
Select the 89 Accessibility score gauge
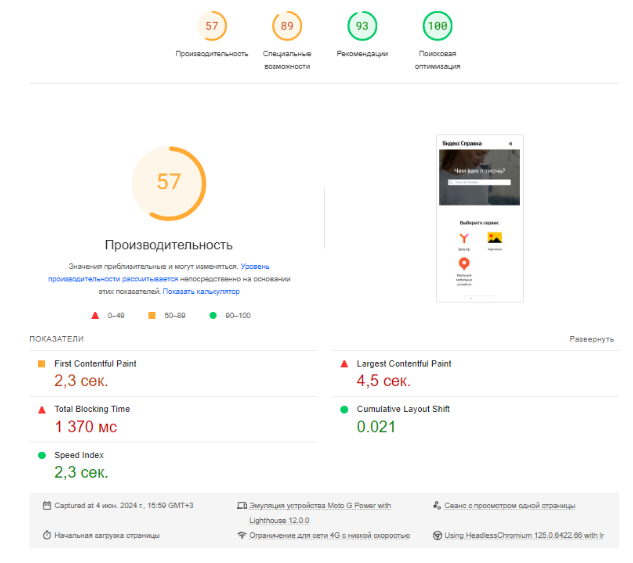pyautogui.click(x=287, y=26)
